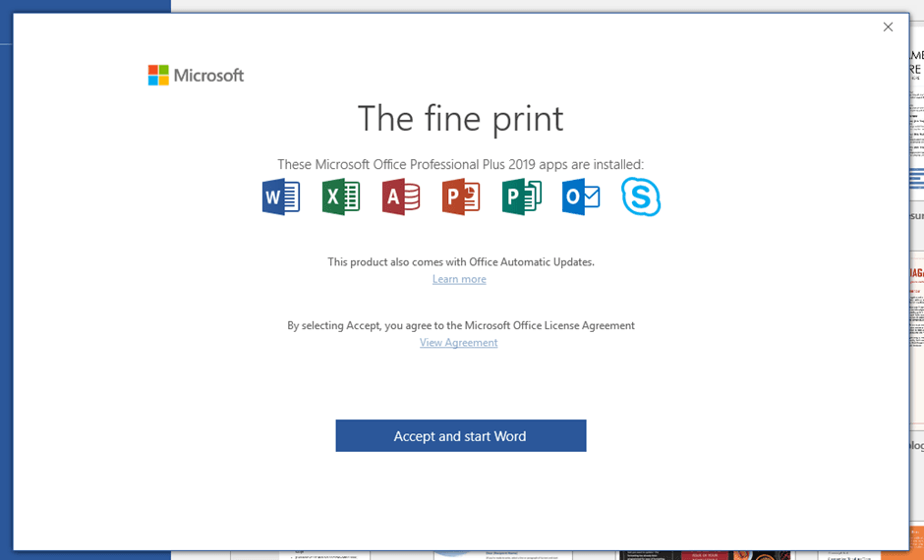Click the red Access icon
The image size is (924, 560).
click(x=401, y=197)
